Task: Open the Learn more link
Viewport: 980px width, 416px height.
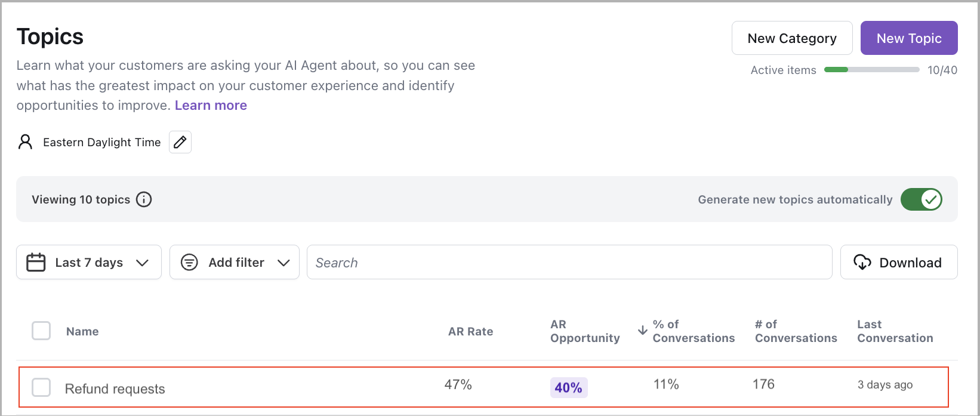Action: point(211,106)
